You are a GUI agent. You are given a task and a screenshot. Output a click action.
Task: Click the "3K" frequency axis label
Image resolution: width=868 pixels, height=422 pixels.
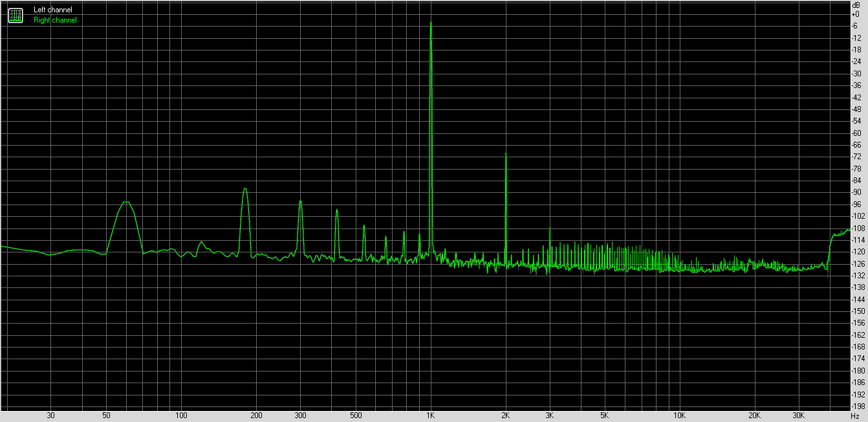pos(550,416)
